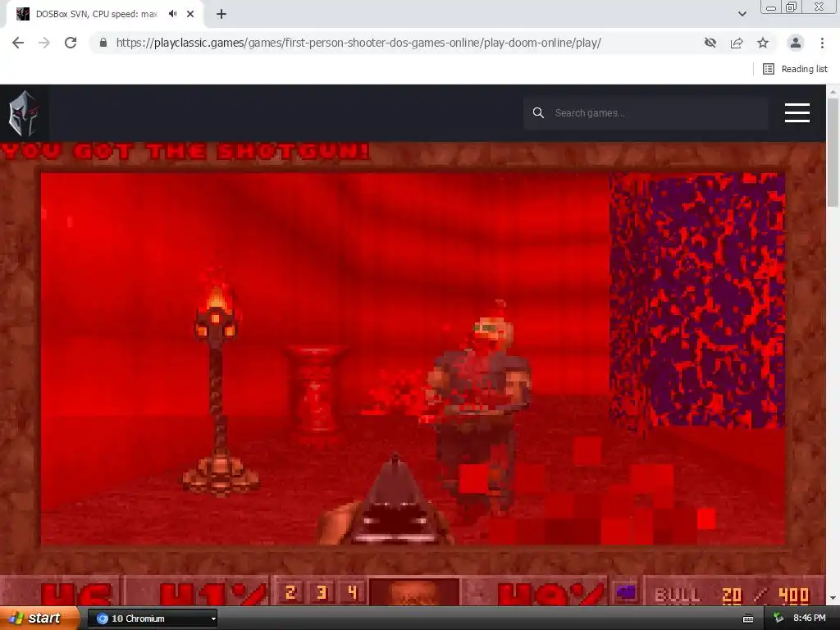Click the BULL ammo count row
840x630 pixels.
pos(733,596)
